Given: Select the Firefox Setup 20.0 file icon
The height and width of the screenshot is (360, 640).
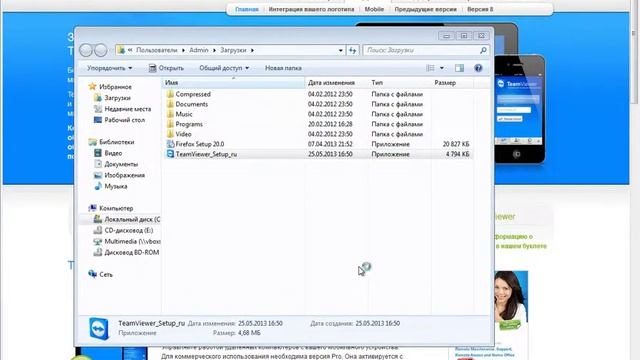Looking at the screenshot, I should coord(170,144).
